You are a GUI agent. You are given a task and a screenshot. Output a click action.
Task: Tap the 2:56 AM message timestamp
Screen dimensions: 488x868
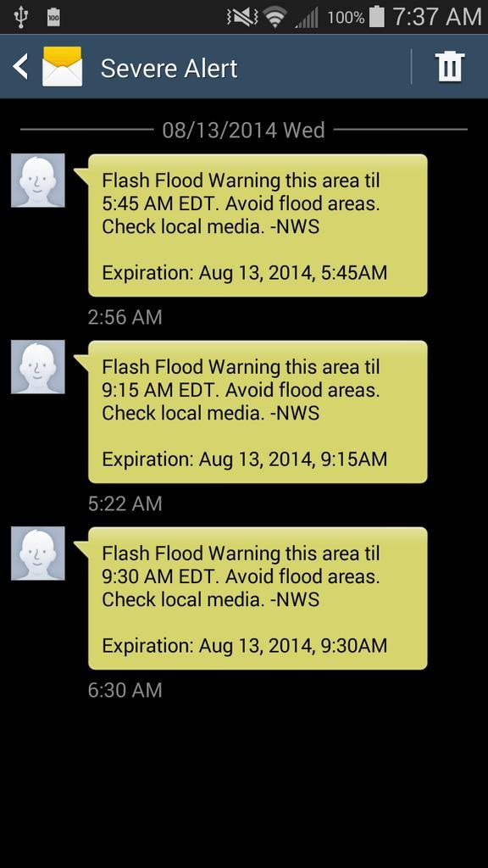(x=125, y=317)
